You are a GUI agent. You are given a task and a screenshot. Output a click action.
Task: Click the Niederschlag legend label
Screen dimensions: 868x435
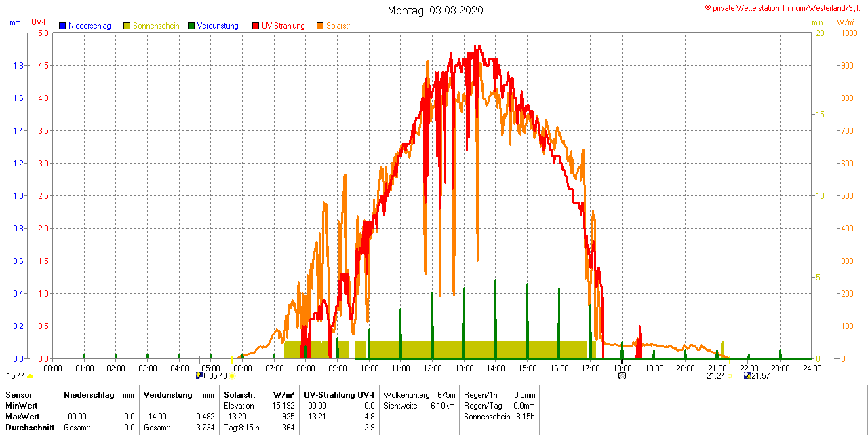(90, 26)
